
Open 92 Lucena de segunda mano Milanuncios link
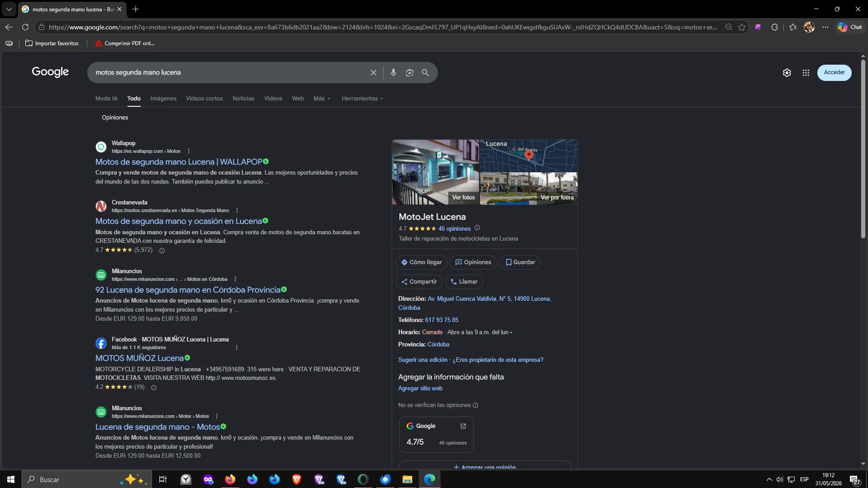pyautogui.click(x=188, y=290)
